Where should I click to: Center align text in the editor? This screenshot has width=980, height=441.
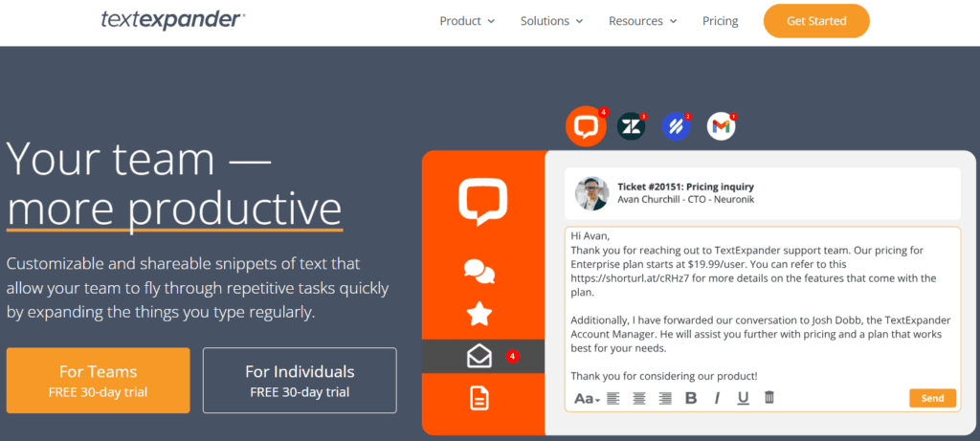coord(638,398)
